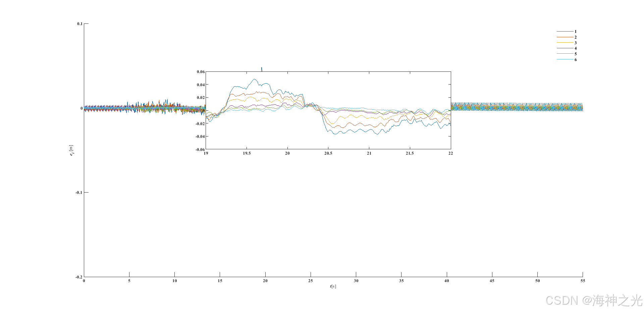Click legend entry label 3
The height and width of the screenshot is (311, 644).
[576, 43]
